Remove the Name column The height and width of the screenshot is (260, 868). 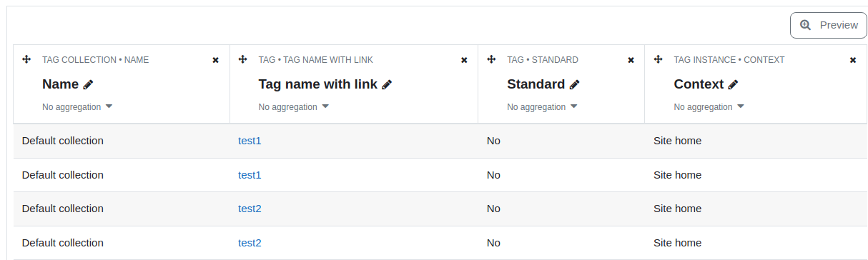(216, 60)
